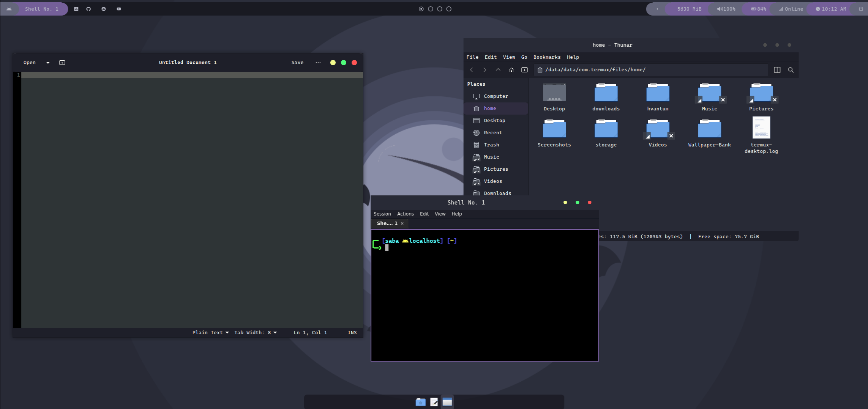Open Thunar's Help menu
Image resolution: width=868 pixels, height=409 pixels.
point(573,57)
